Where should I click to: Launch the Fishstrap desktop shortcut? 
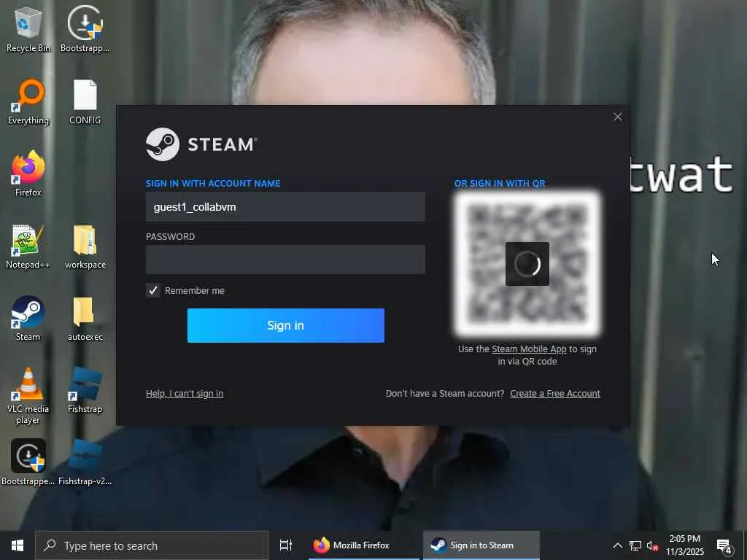pos(85,391)
